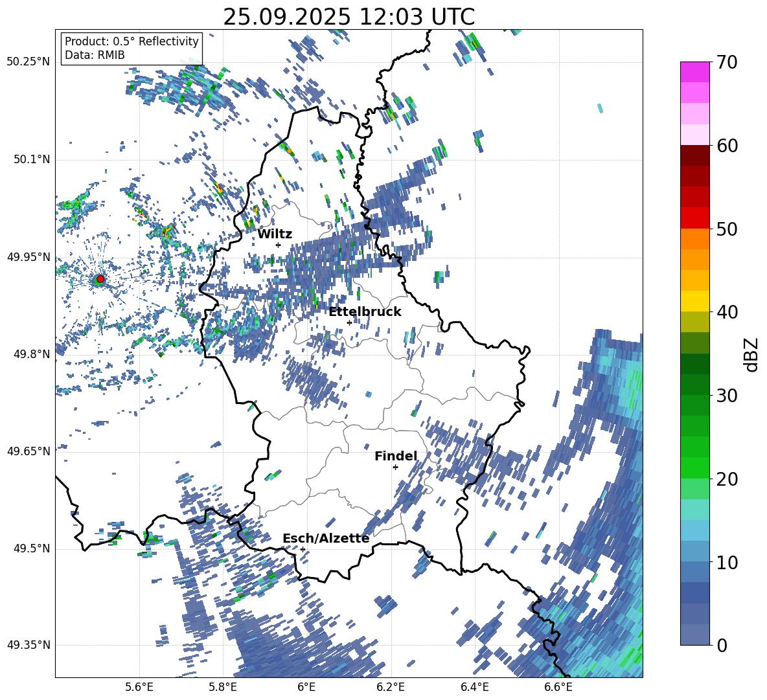Click the 49.95°N latitude label
The height and width of the screenshot is (700, 767).
click(29, 257)
